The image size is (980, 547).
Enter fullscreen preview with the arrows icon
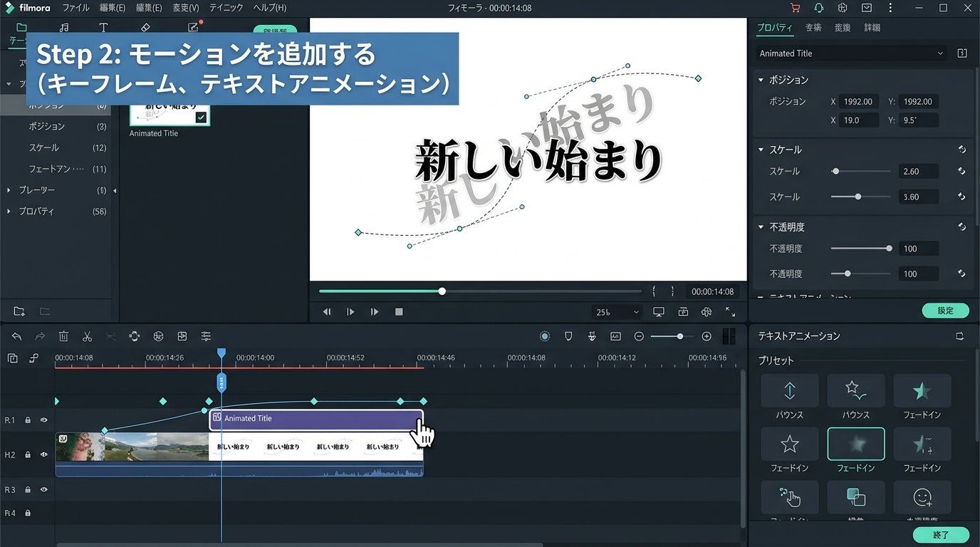tap(730, 312)
